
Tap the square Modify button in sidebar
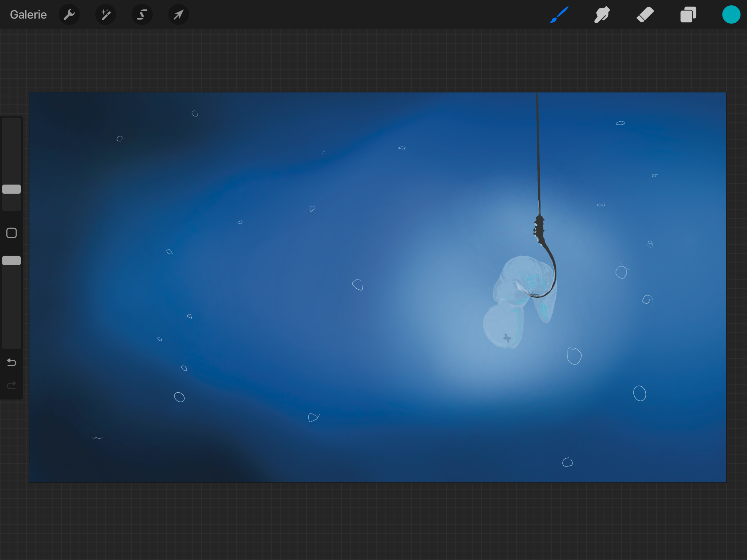pos(11,233)
